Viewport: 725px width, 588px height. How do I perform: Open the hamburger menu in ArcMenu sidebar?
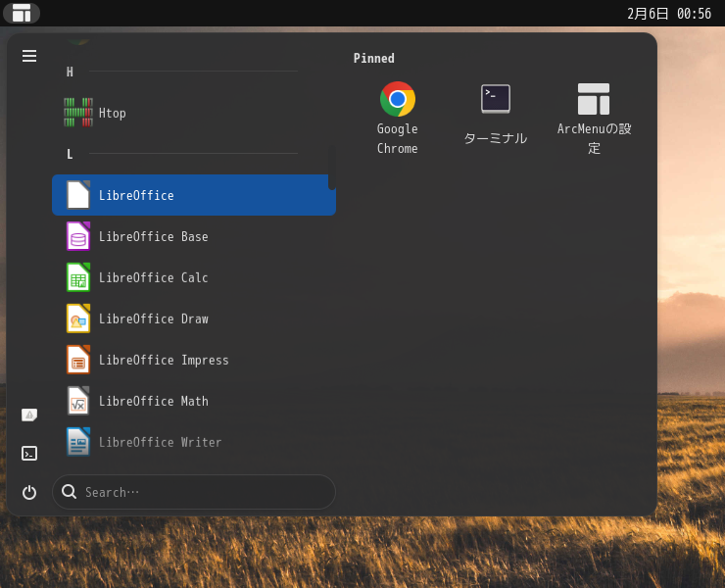[x=29, y=56]
